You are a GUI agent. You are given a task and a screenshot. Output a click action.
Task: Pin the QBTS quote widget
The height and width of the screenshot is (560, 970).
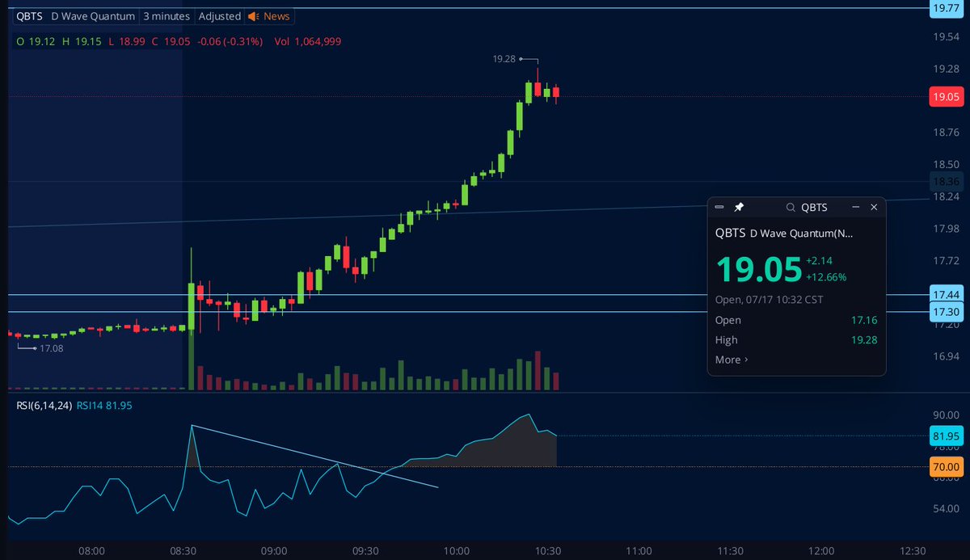tap(738, 208)
